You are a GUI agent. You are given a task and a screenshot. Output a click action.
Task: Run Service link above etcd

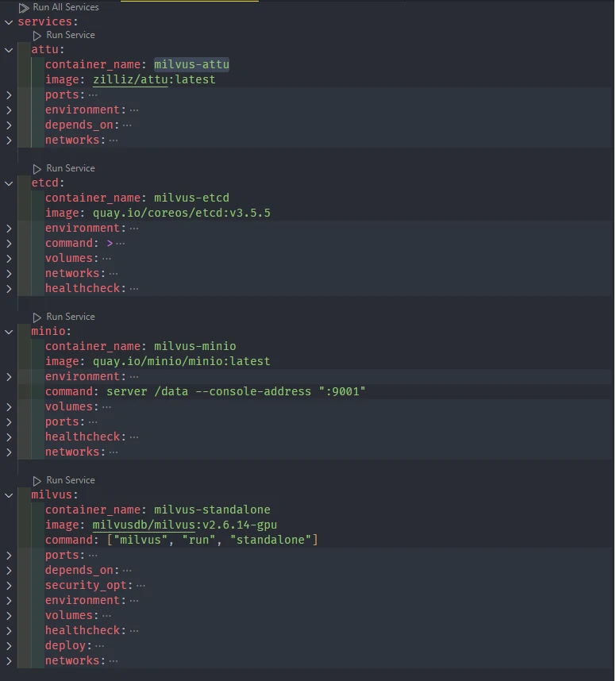[71, 168]
